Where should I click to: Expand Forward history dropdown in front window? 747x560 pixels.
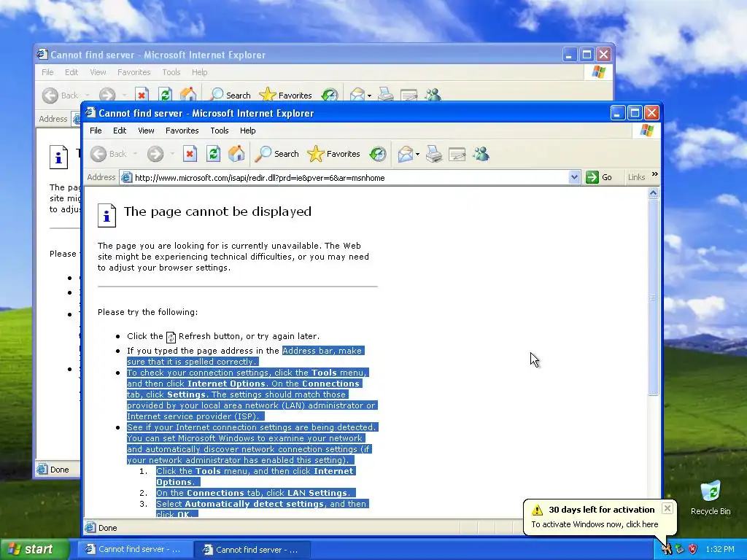[x=172, y=154]
